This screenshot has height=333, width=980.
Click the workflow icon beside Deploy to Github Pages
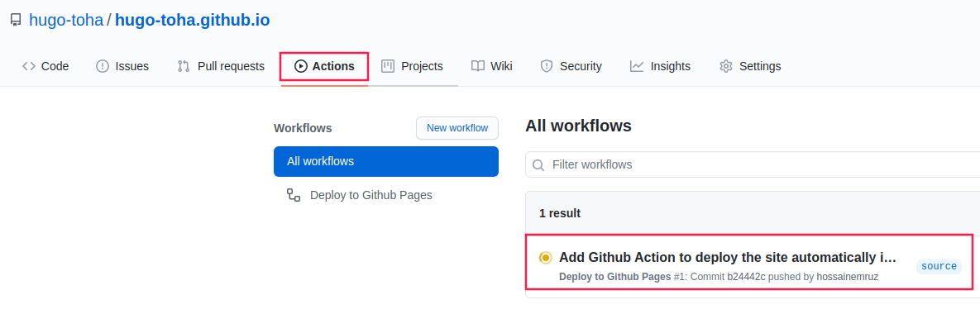tap(294, 195)
